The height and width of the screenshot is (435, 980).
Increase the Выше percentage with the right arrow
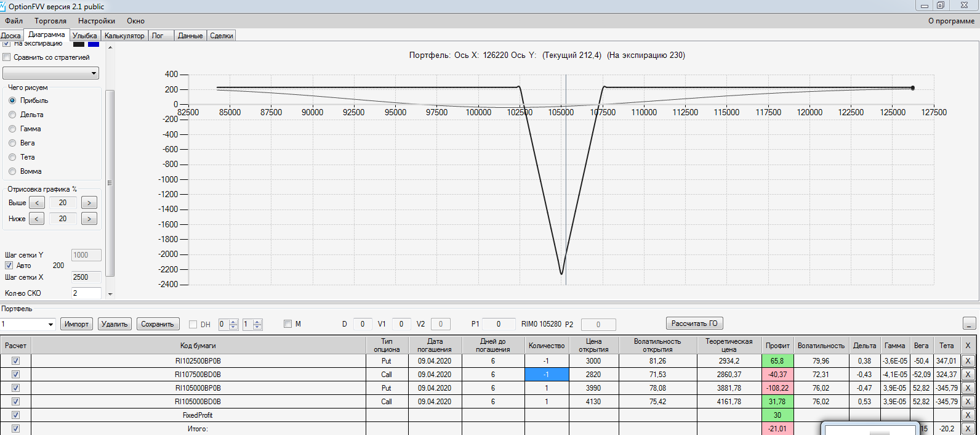pyautogui.click(x=89, y=203)
